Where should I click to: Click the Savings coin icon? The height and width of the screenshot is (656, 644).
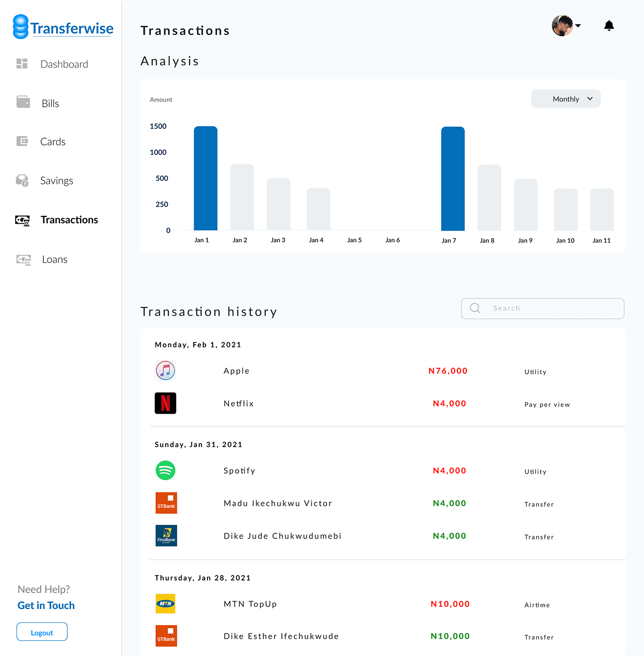click(22, 180)
